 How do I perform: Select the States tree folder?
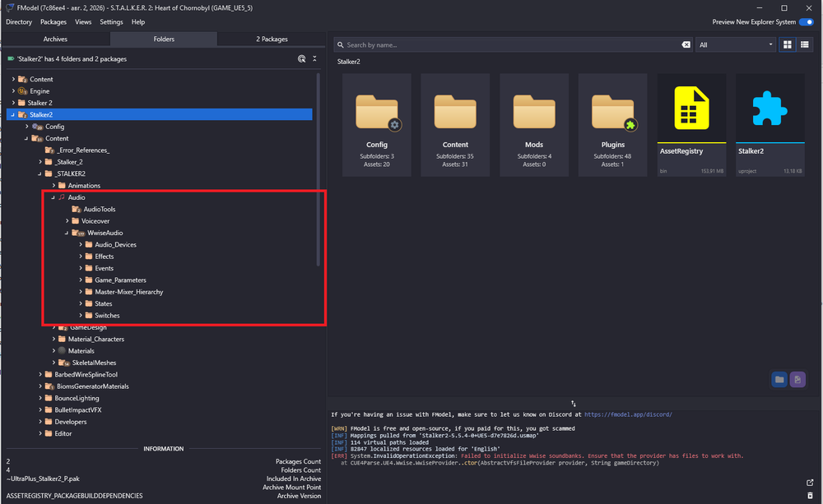[104, 303]
